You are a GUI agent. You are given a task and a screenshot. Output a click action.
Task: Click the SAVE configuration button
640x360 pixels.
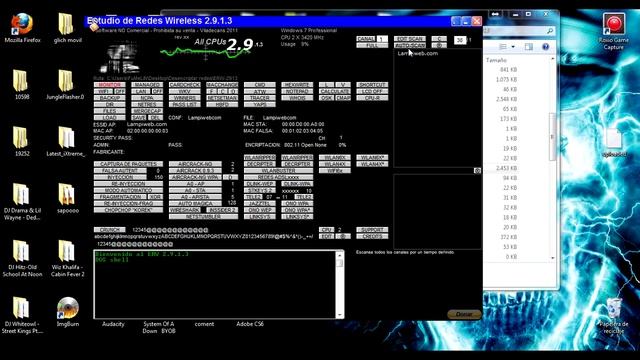coord(139,118)
